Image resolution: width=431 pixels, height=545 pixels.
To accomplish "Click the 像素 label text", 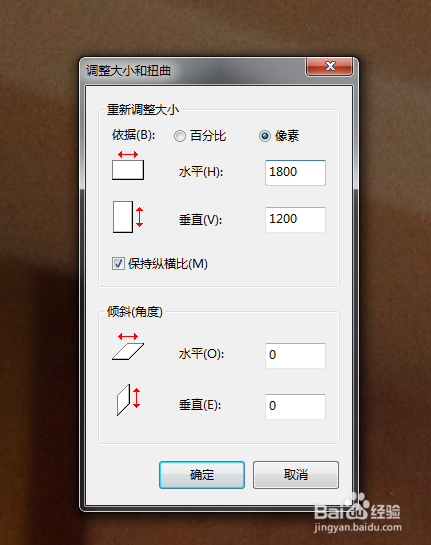I will pos(287,136).
